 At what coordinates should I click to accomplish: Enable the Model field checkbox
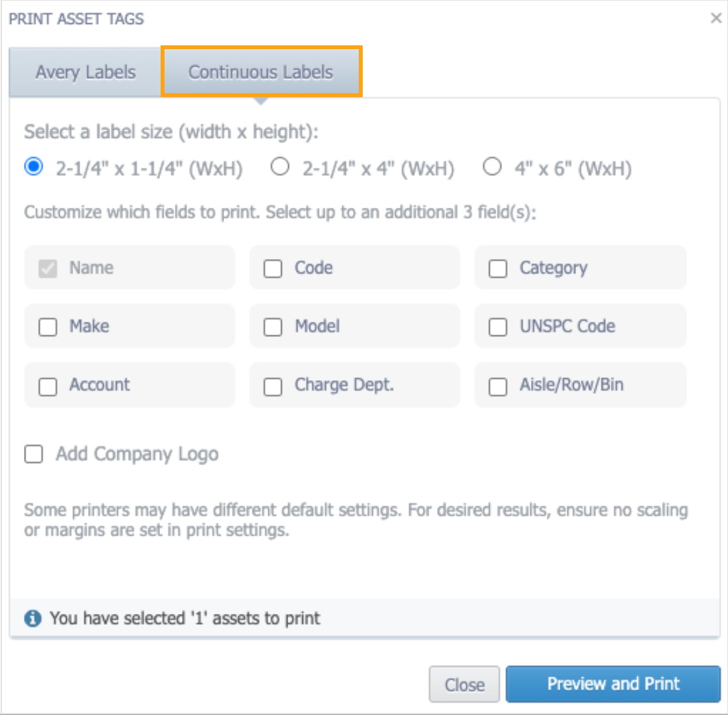273,326
